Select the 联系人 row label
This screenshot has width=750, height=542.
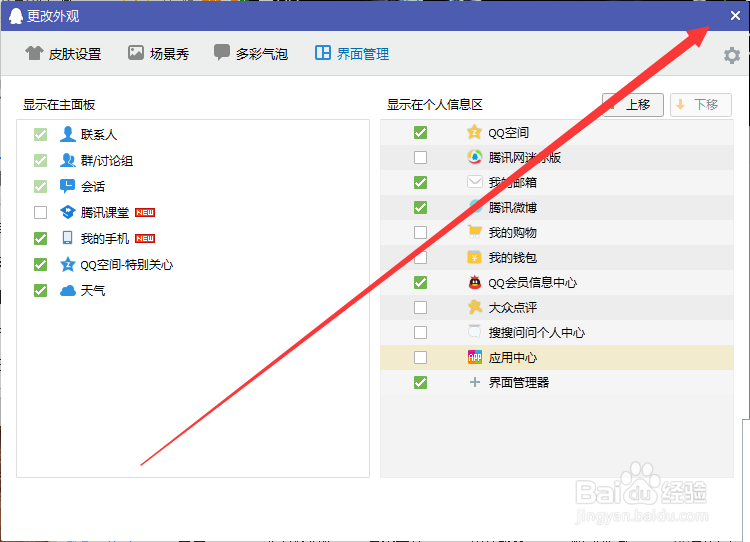coord(99,135)
